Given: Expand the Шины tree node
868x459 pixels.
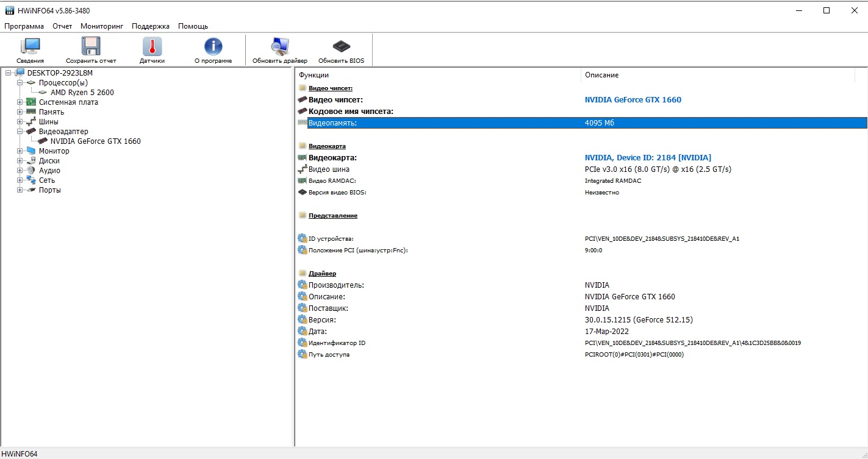Looking at the screenshot, I should coord(20,122).
